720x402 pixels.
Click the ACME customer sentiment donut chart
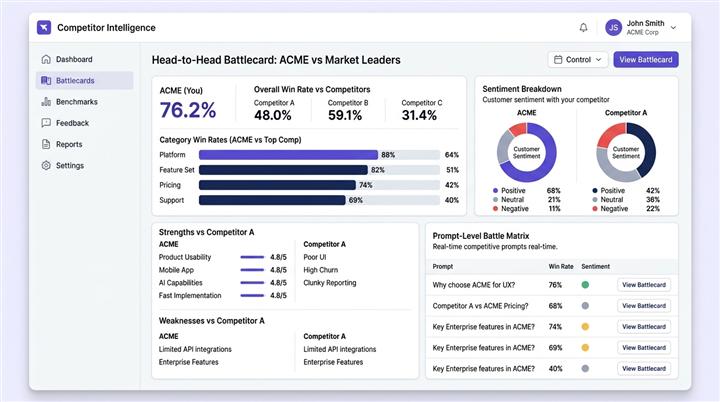point(527,153)
